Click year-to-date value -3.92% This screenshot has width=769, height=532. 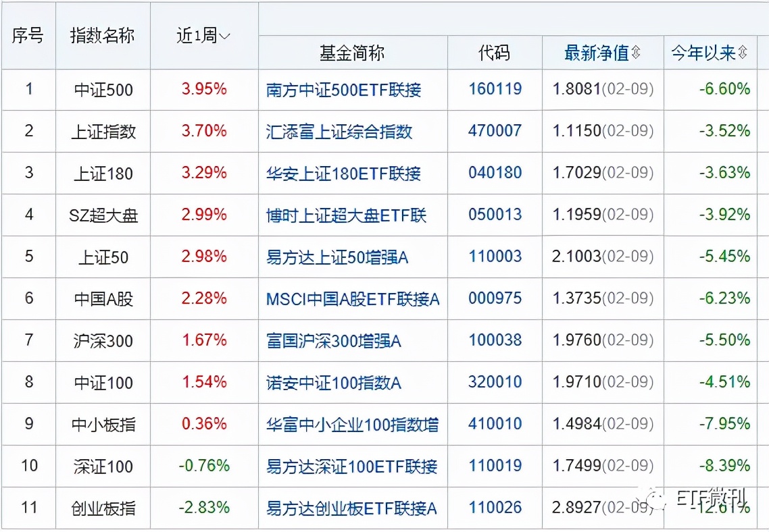pos(725,215)
